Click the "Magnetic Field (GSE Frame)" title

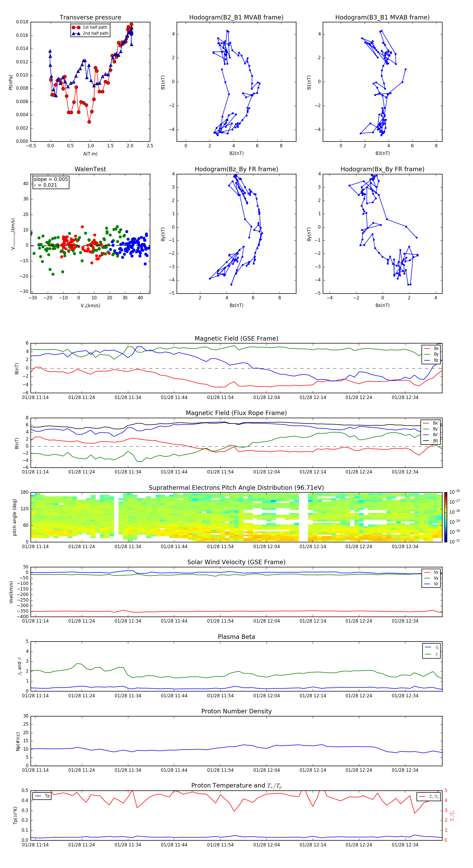[x=236, y=338]
